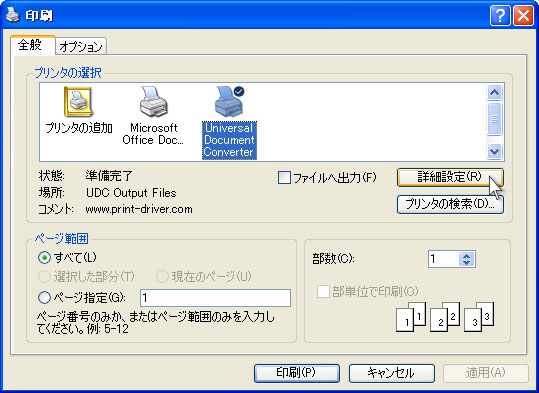Screen dimensions: 539x393
Task: Select the Microsoft Office Document printer icon
Action: click(x=153, y=115)
